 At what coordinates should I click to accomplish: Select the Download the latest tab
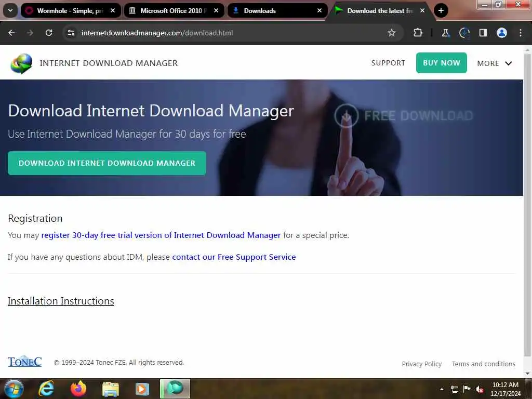(x=380, y=10)
